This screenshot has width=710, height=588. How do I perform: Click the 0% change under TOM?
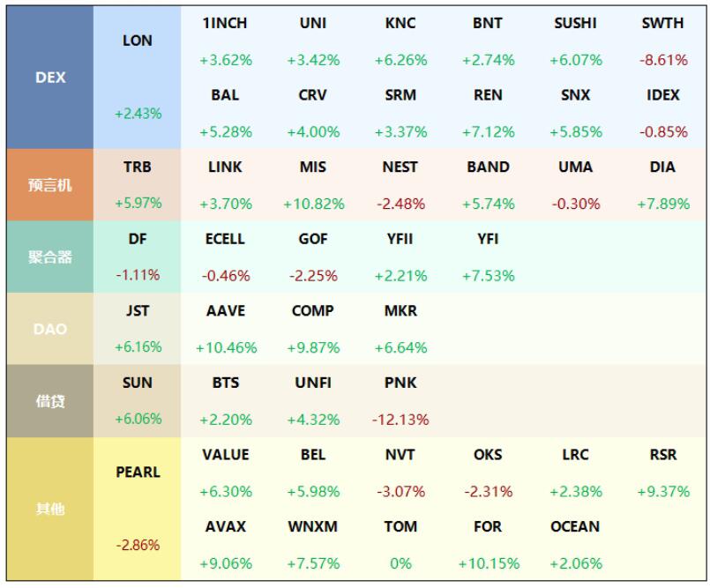tap(400, 563)
